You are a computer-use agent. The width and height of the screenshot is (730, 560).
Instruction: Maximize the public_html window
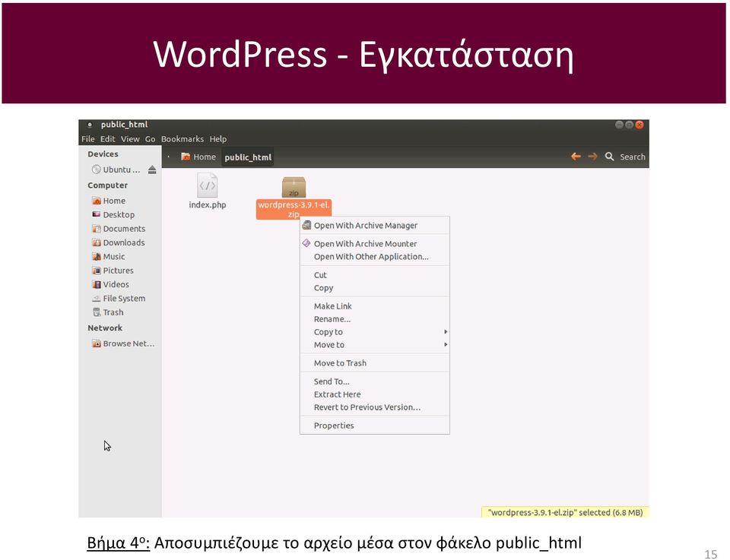coord(630,125)
